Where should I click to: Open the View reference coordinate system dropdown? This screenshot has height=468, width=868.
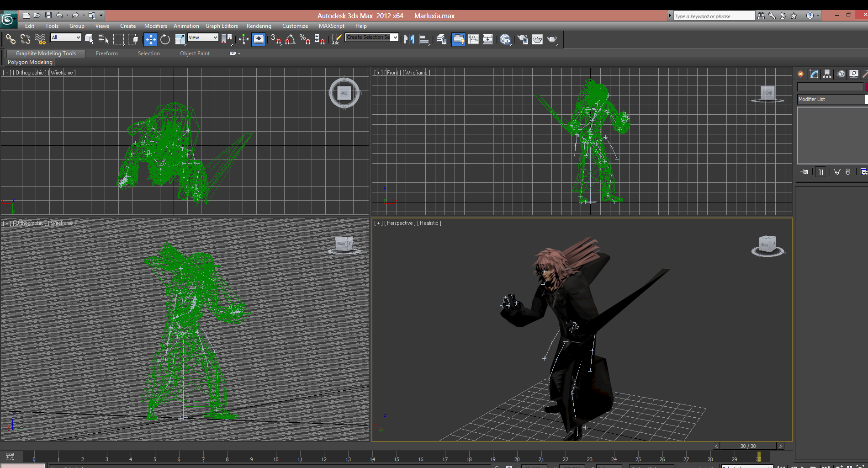(203, 37)
